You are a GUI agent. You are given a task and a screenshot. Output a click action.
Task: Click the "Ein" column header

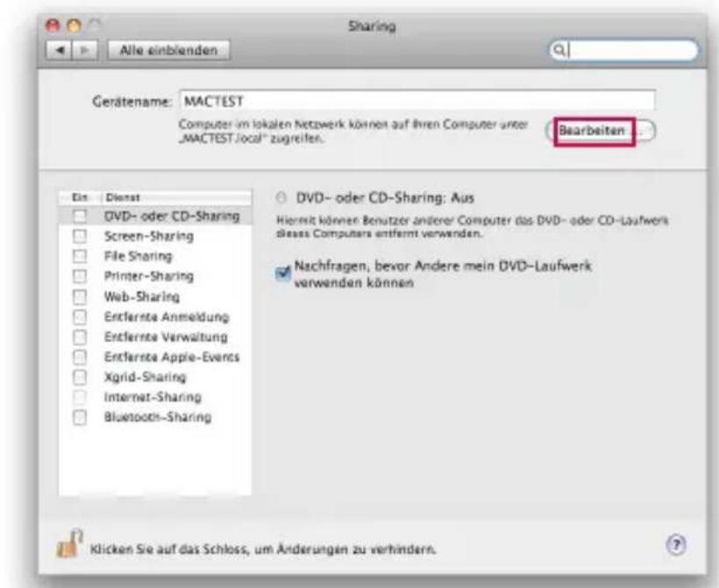pos(80,197)
